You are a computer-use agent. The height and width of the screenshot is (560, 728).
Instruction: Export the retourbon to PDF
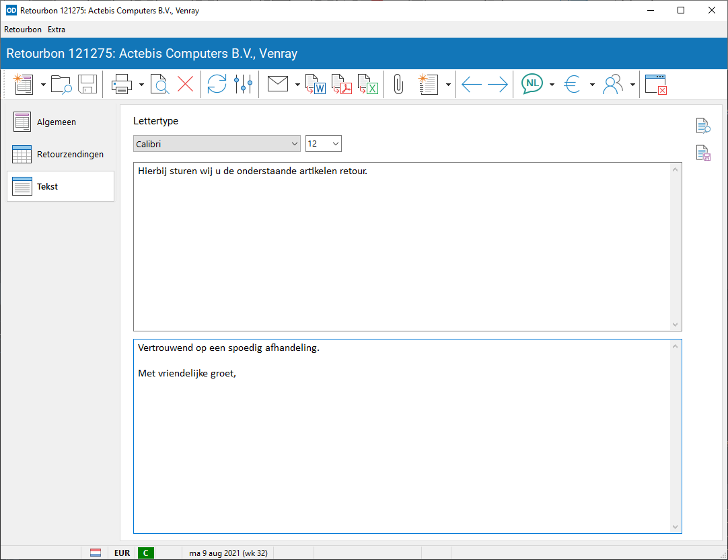[x=342, y=85]
